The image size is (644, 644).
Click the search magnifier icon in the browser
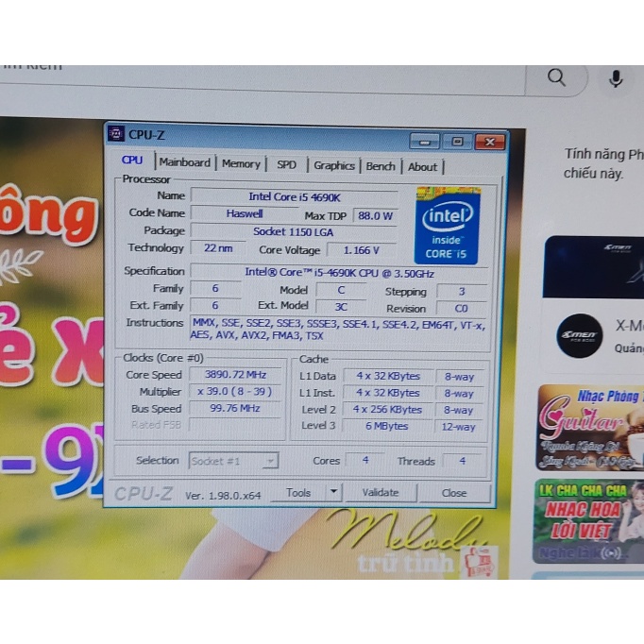coord(557,78)
